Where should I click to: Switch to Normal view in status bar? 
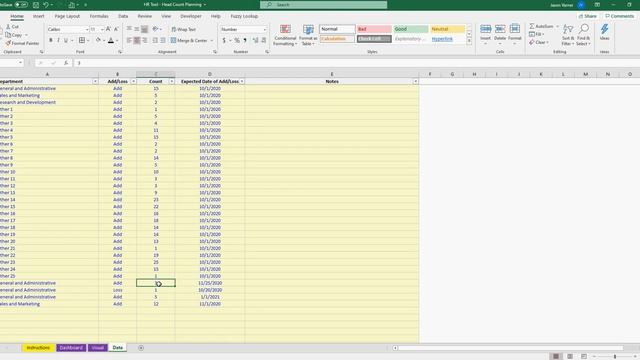coord(556,356)
